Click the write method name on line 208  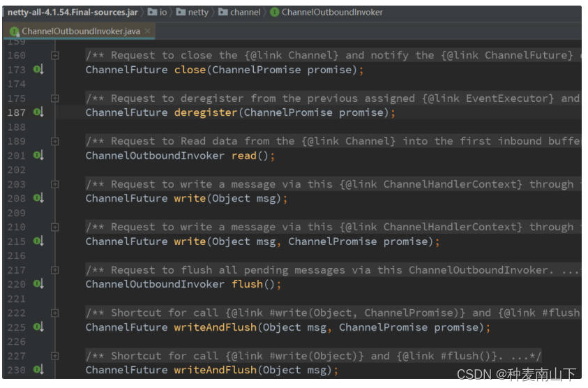click(190, 198)
